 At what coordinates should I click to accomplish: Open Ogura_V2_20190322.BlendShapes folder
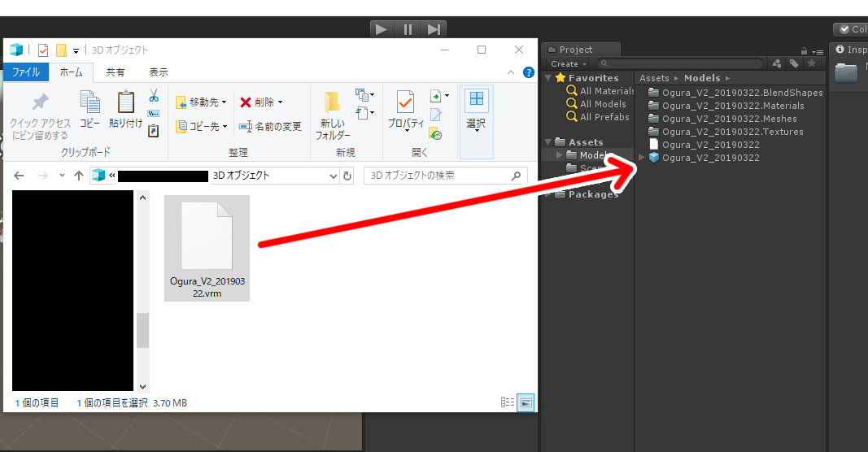(735, 93)
